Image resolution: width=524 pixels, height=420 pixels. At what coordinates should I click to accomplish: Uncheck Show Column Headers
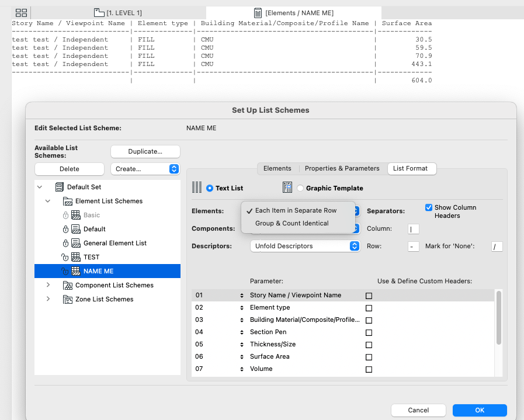pyautogui.click(x=428, y=207)
